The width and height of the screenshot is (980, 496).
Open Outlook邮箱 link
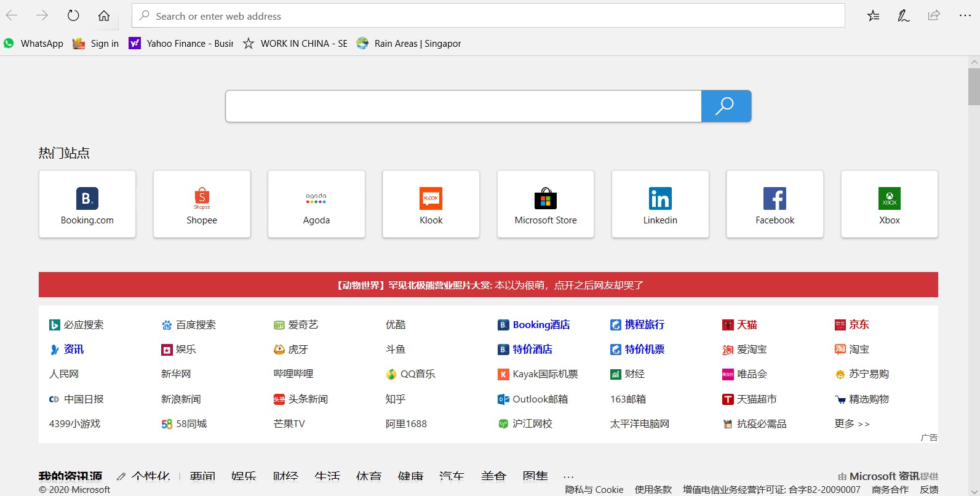click(533, 399)
